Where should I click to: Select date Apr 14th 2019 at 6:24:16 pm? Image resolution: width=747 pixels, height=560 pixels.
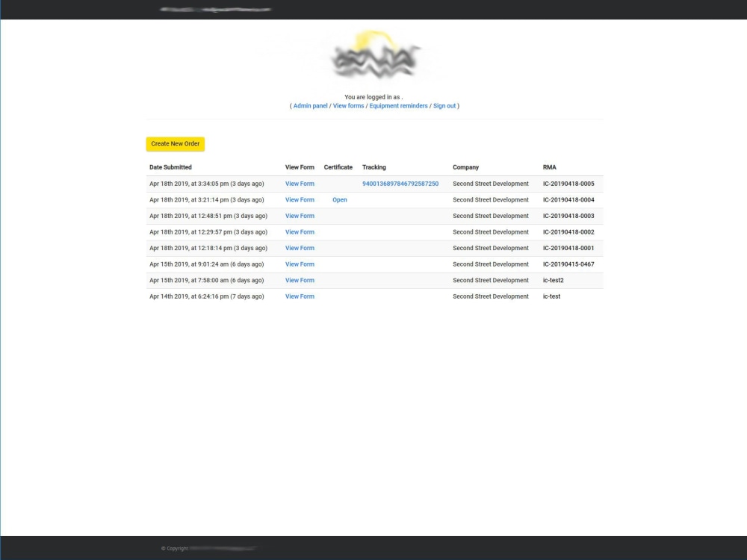pos(207,296)
